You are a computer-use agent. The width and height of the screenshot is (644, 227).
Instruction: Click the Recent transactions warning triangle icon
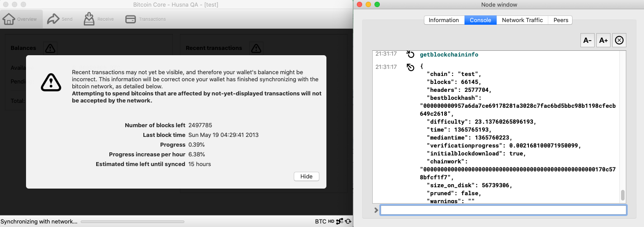click(256, 48)
